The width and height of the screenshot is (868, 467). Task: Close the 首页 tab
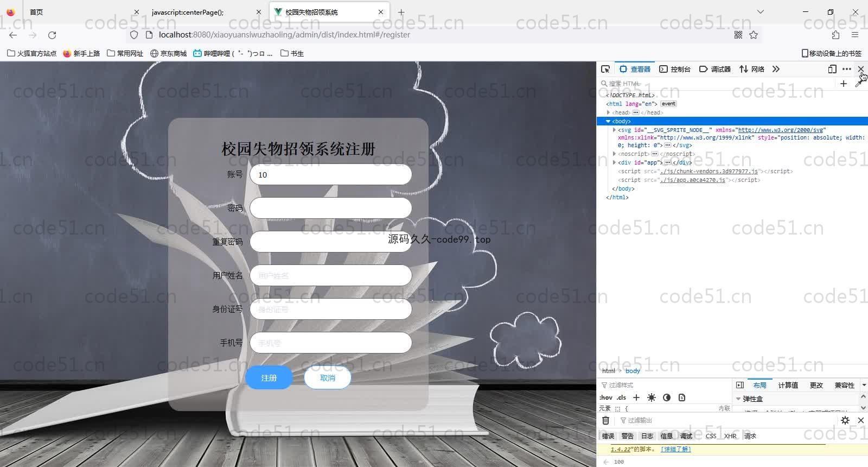(x=137, y=12)
